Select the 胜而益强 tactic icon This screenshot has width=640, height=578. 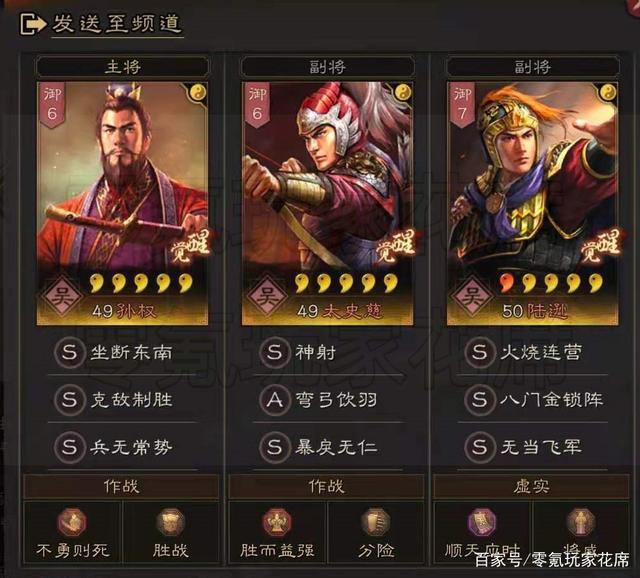[277, 522]
